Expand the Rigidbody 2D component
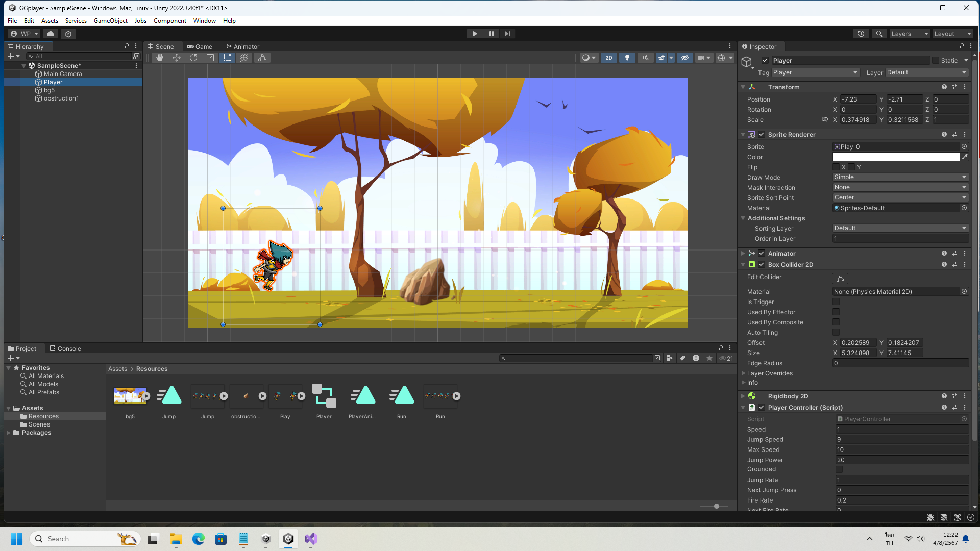 (743, 396)
